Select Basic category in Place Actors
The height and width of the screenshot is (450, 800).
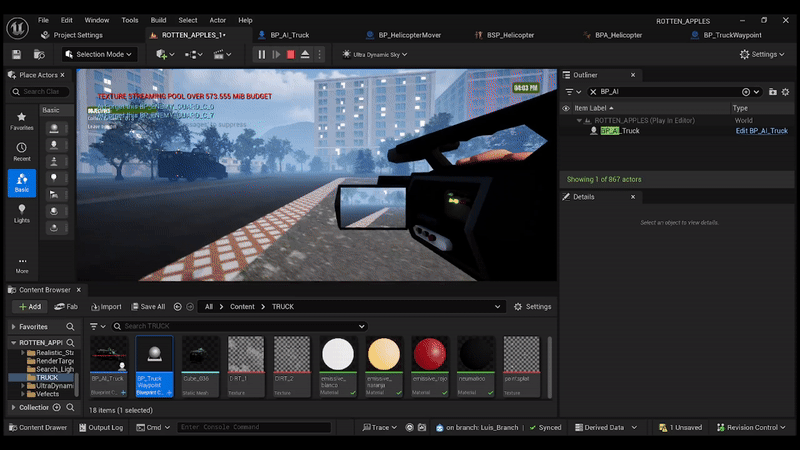[21, 183]
